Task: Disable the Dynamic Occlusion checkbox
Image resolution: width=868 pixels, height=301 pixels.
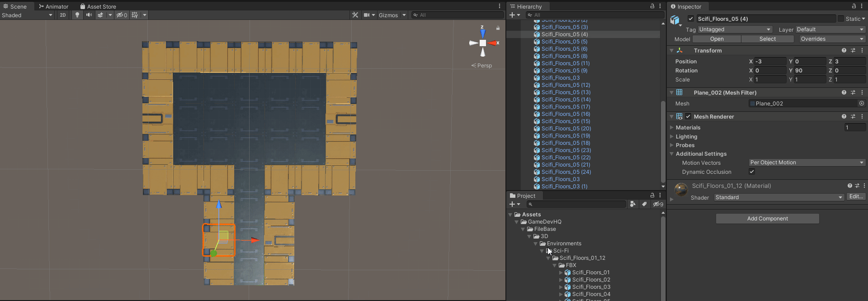Action: pos(752,172)
